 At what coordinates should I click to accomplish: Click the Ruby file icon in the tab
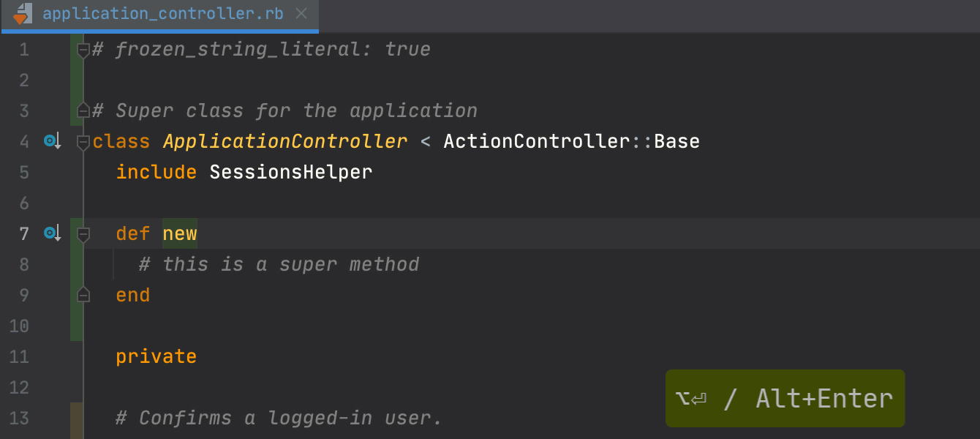(x=23, y=14)
